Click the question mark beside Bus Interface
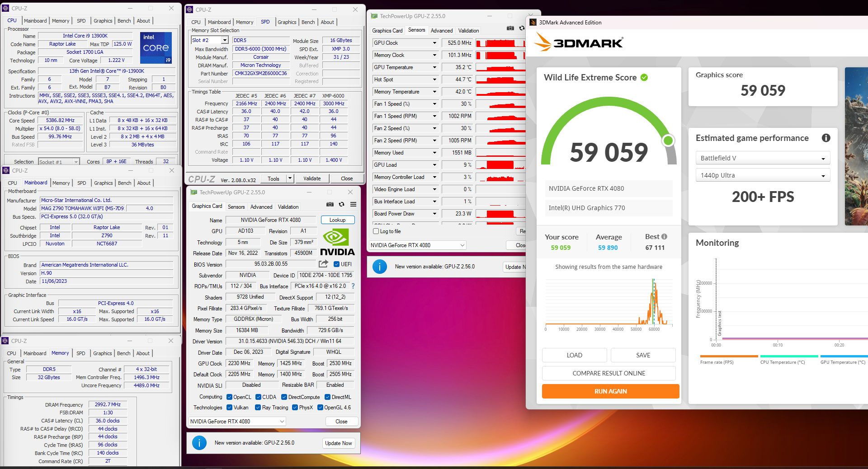Viewport: 868px width, 469px height. pos(353,286)
